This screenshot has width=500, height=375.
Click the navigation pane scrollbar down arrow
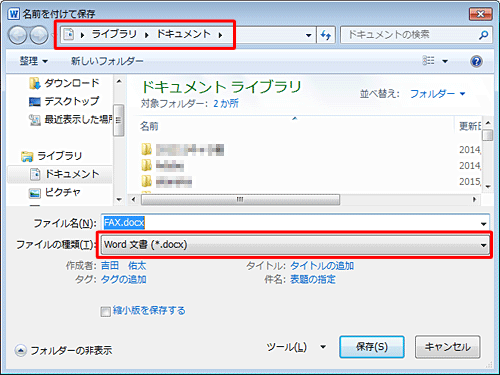[x=119, y=200]
